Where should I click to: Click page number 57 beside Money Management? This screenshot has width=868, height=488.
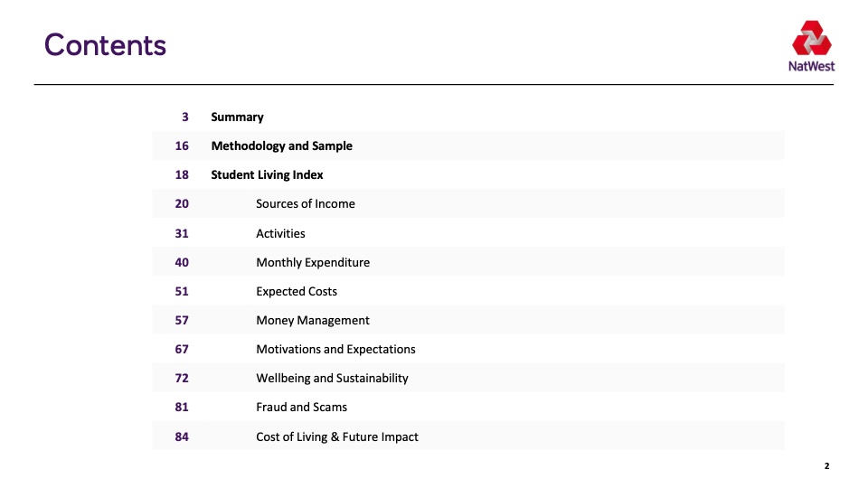pyautogui.click(x=182, y=320)
